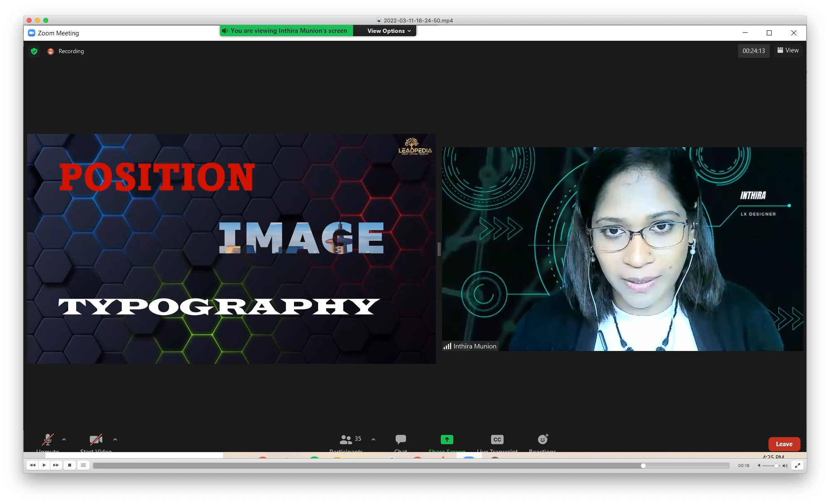Open the View layout menu

[788, 50]
